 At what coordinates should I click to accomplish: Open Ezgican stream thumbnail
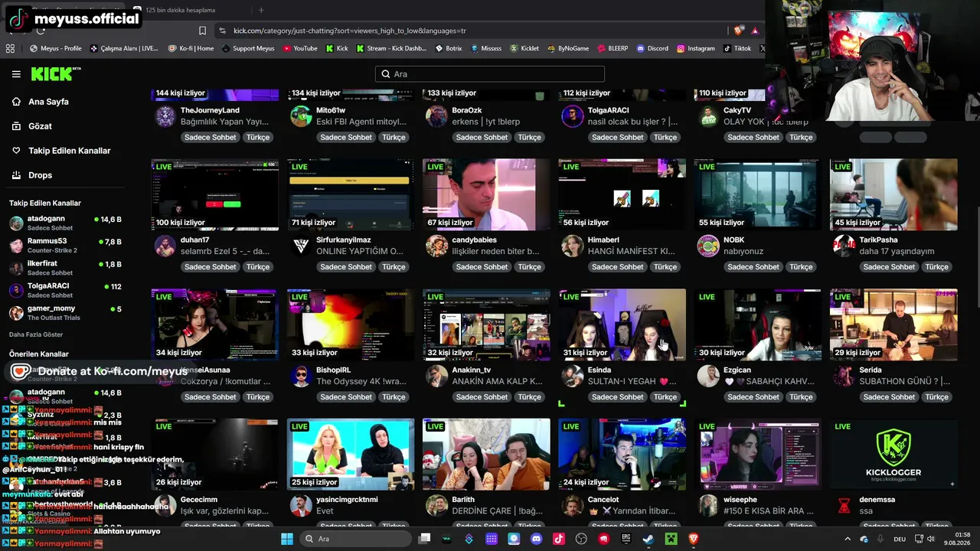[757, 324]
